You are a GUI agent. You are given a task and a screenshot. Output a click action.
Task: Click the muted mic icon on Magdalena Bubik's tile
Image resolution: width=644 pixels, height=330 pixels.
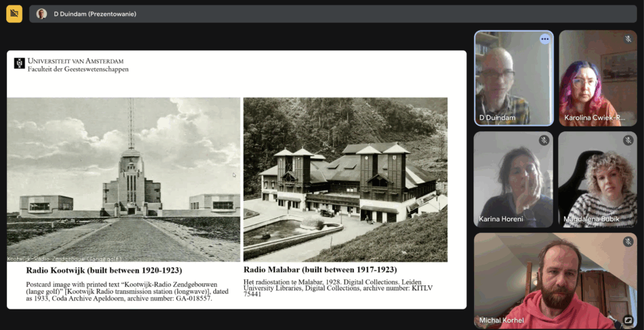pyautogui.click(x=628, y=140)
